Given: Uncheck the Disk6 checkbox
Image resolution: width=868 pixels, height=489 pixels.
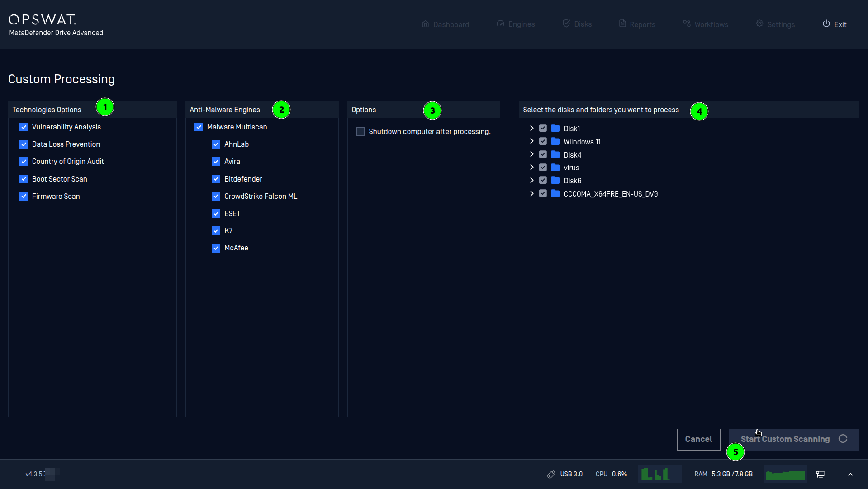Looking at the screenshot, I should [543, 181].
